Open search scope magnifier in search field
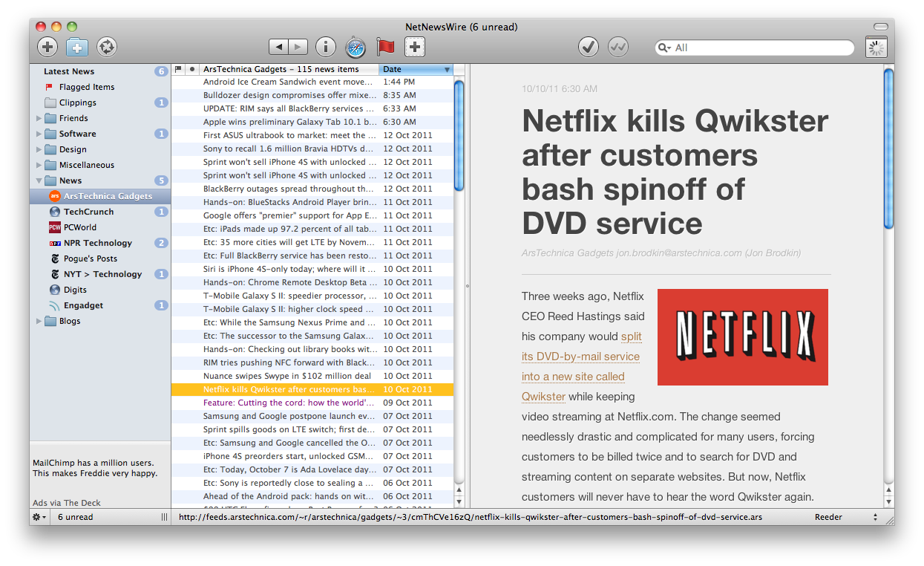 coord(664,48)
